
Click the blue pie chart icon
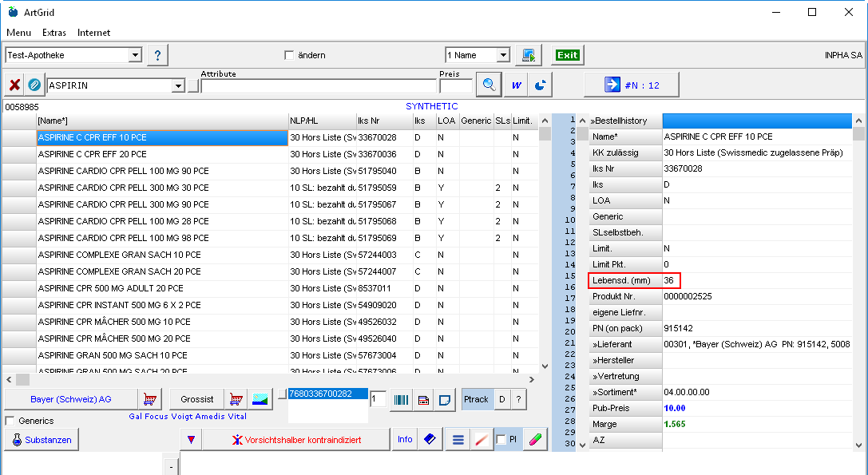click(541, 85)
